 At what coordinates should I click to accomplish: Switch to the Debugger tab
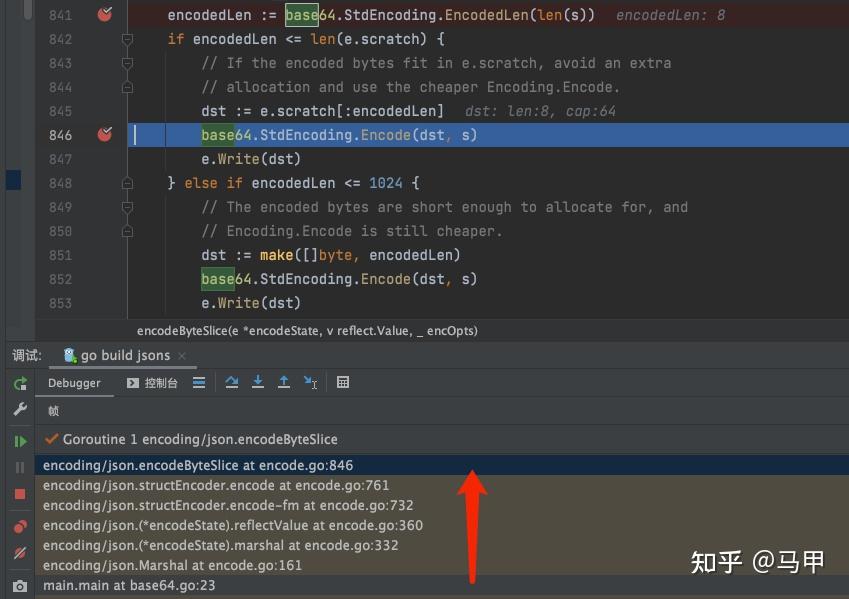[74, 383]
